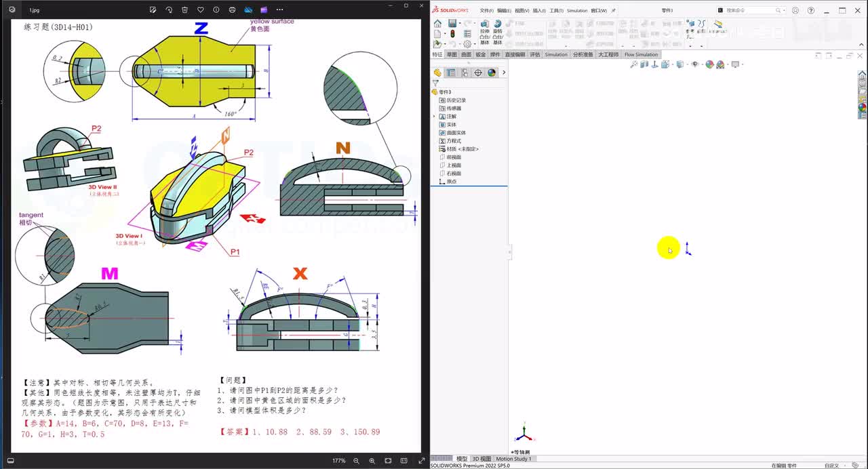868x469 pixels.
Task: Open SolidWorks options gear icon
Action: pos(467,44)
